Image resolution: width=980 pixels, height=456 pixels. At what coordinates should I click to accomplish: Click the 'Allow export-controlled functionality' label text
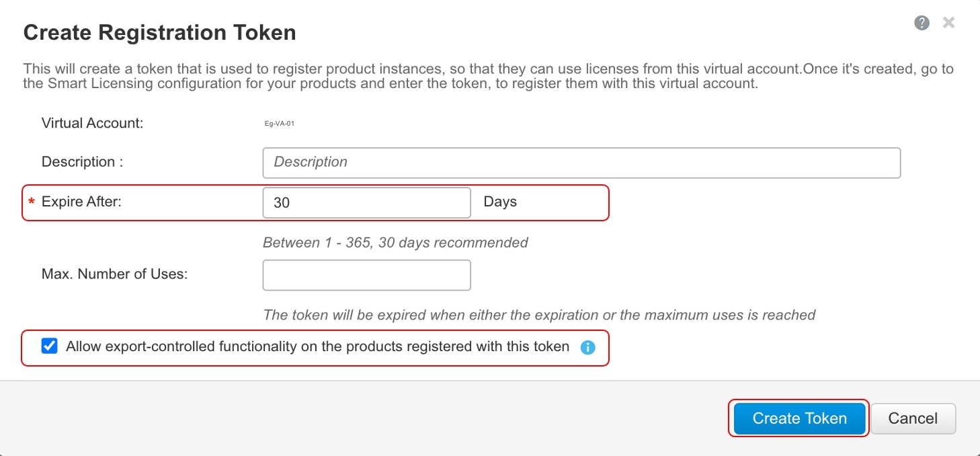317,346
